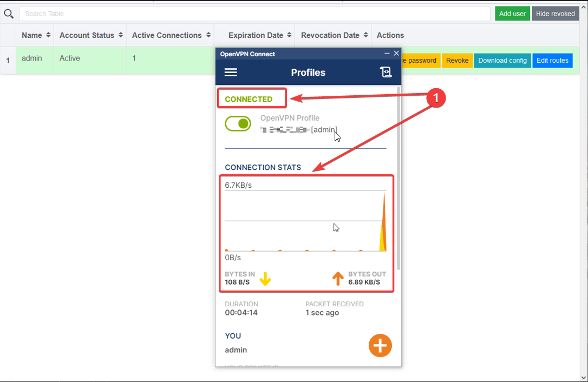Open the OpenVPN Connect hamburger menu
Screen dimensions: 588x382
pyautogui.click(x=231, y=73)
